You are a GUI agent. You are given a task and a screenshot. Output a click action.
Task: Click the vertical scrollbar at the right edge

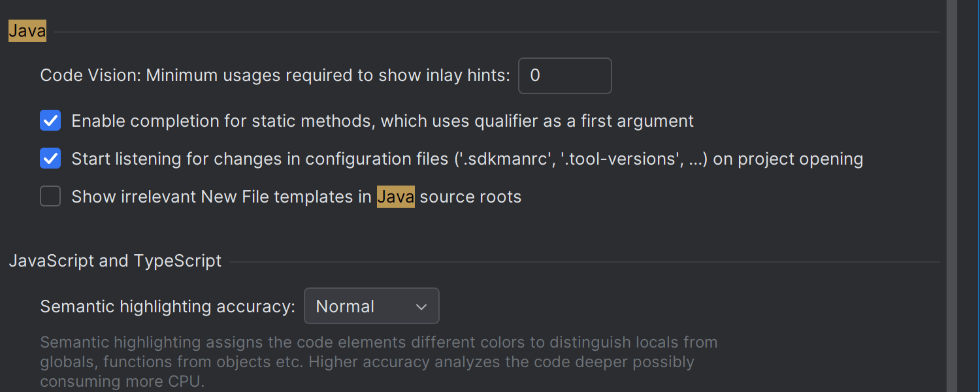(x=953, y=196)
